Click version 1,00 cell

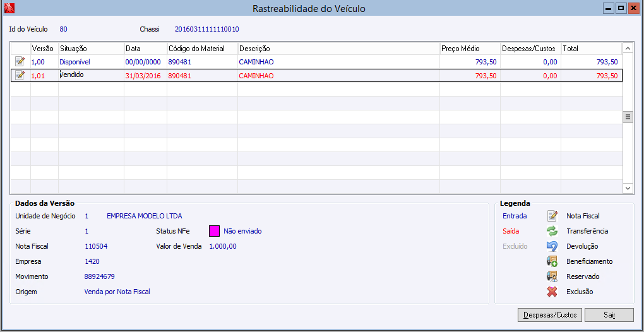click(45, 62)
